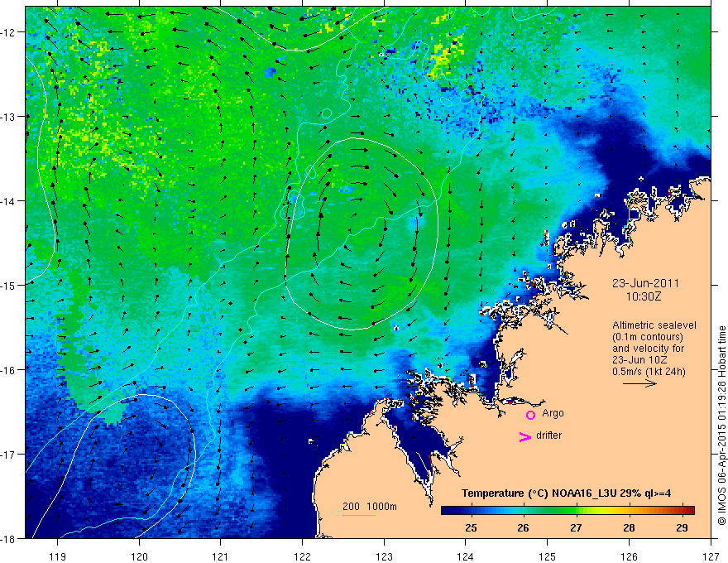Click the magenta Argo circle legend symbol

(530, 415)
